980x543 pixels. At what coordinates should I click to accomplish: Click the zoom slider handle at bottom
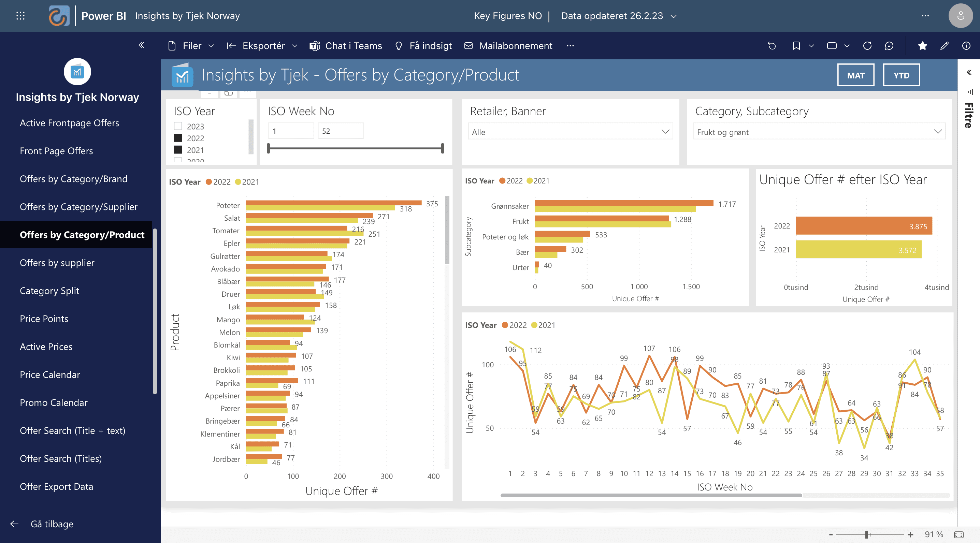click(867, 534)
